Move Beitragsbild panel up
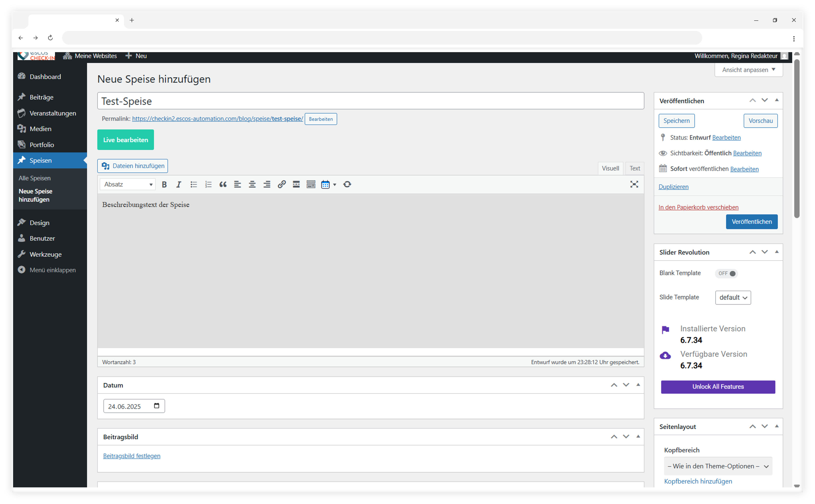 (614, 437)
